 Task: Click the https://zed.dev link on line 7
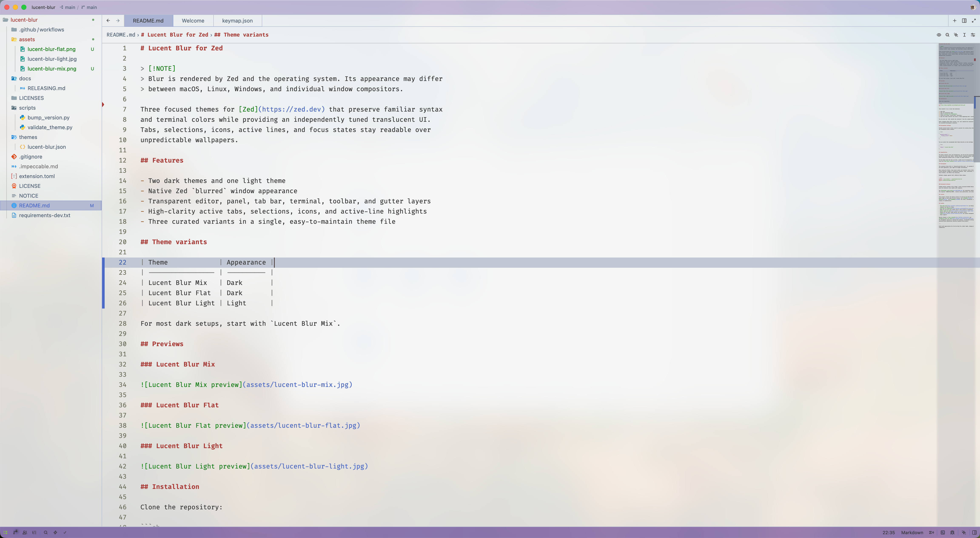click(x=291, y=109)
